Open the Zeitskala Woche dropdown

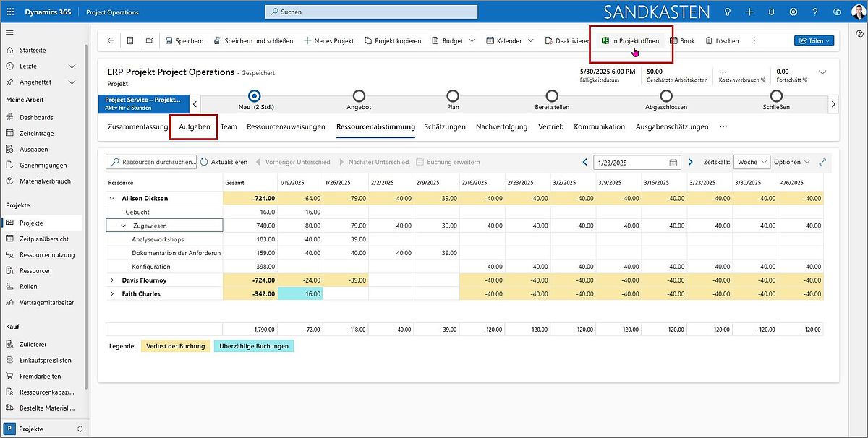pyautogui.click(x=752, y=162)
